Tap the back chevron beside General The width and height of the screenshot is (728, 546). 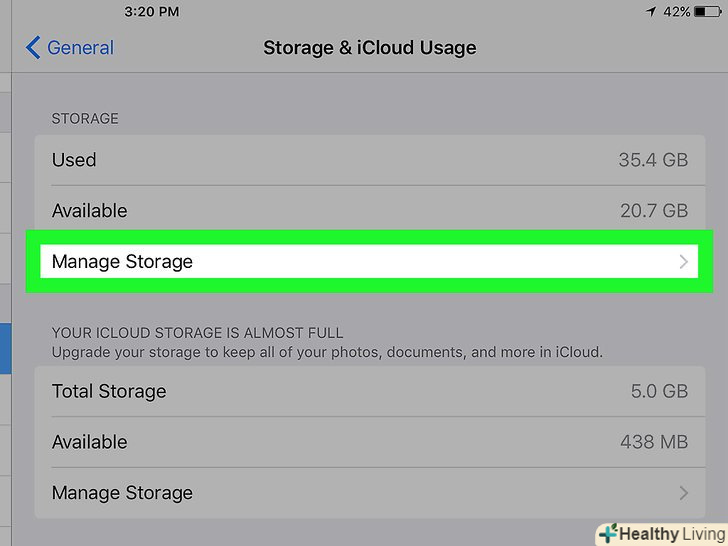pos(33,48)
